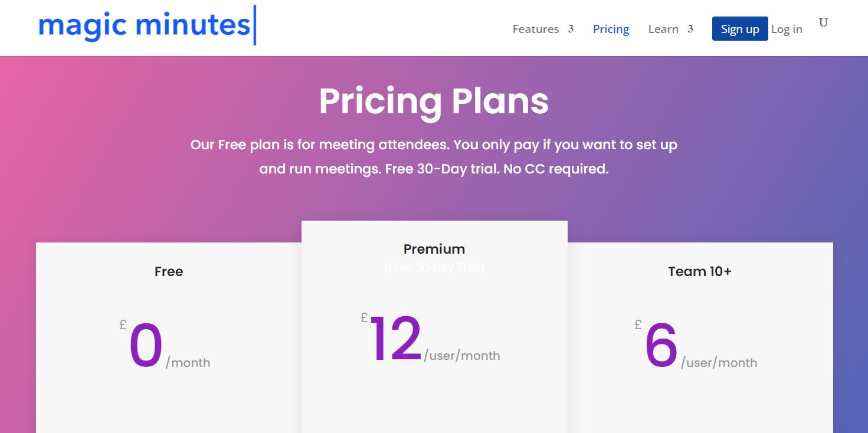The width and height of the screenshot is (868, 433).
Task: Expand the Learn submenu arrow
Action: coord(690,29)
